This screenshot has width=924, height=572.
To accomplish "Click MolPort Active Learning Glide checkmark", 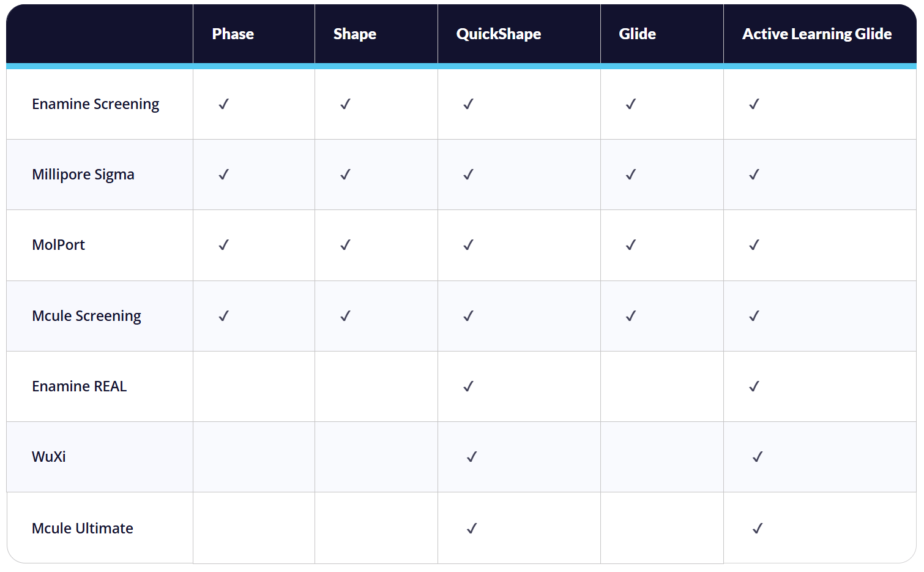I will (754, 245).
